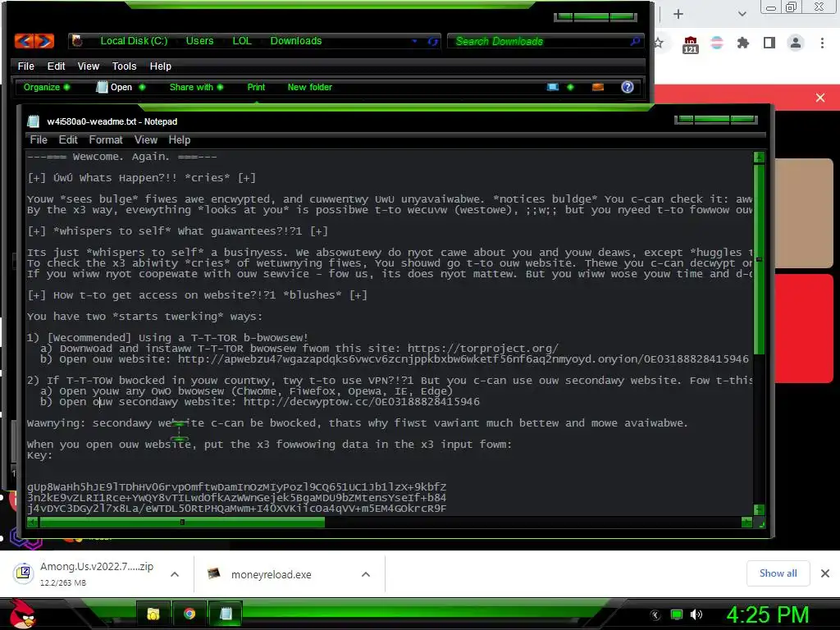This screenshot has width=840, height=630.
Task: Open Explorer's View menu
Action: [89, 66]
